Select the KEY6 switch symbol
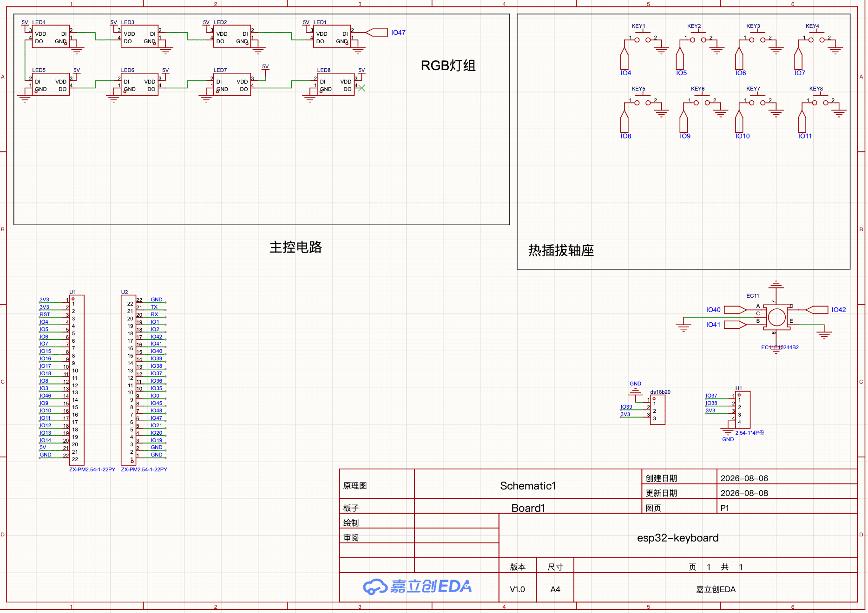The height and width of the screenshot is (613, 868). click(702, 100)
